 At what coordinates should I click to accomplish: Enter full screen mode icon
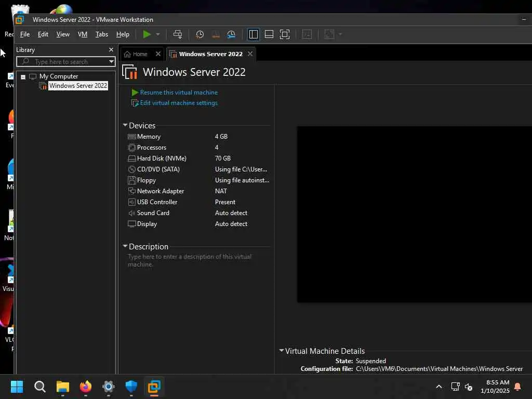285,34
